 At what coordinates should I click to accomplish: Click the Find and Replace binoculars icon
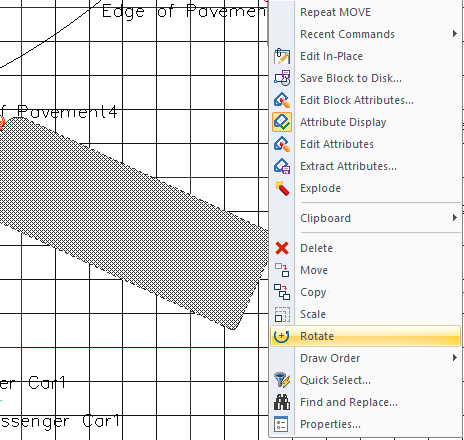click(x=282, y=402)
